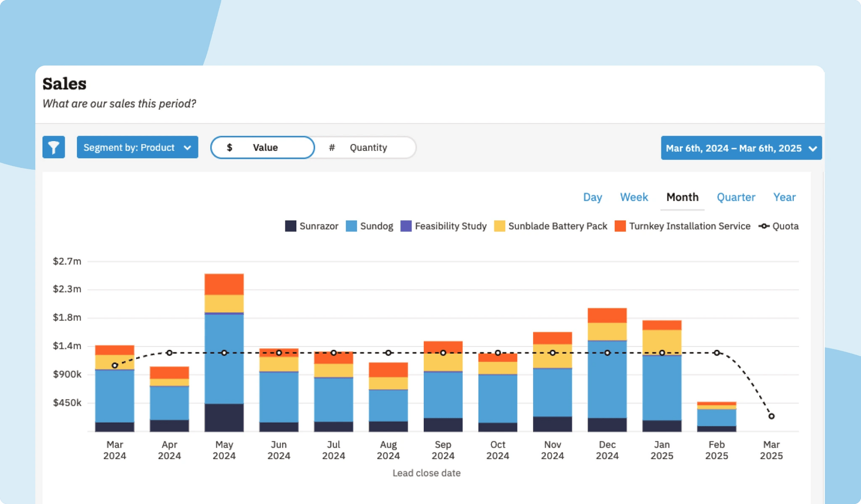The image size is (861, 504).
Task: Expand the chevron on the Segment by selector
Action: [188, 147]
